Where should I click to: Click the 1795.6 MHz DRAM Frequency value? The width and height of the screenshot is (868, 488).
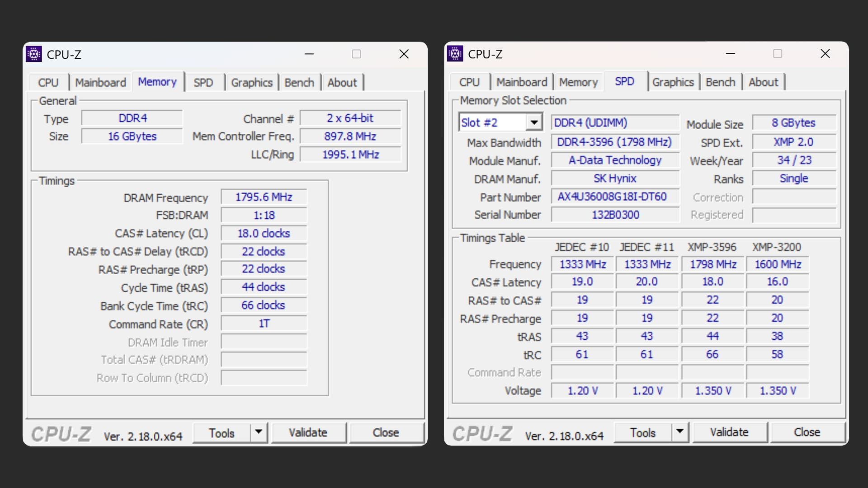click(x=264, y=197)
